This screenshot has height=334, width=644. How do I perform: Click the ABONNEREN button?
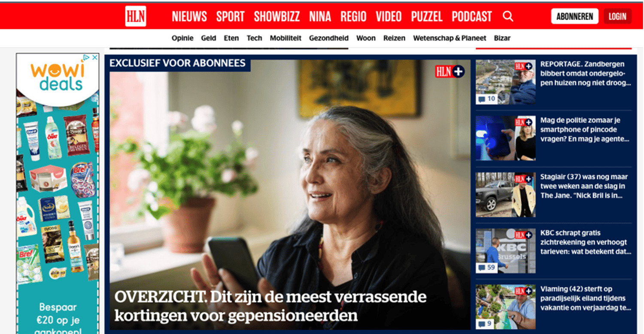click(574, 16)
